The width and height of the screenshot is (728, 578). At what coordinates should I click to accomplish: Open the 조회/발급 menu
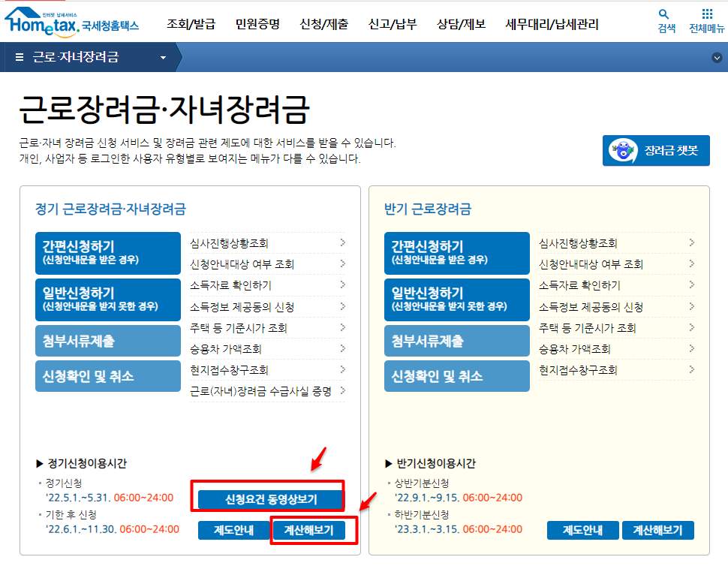click(191, 24)
